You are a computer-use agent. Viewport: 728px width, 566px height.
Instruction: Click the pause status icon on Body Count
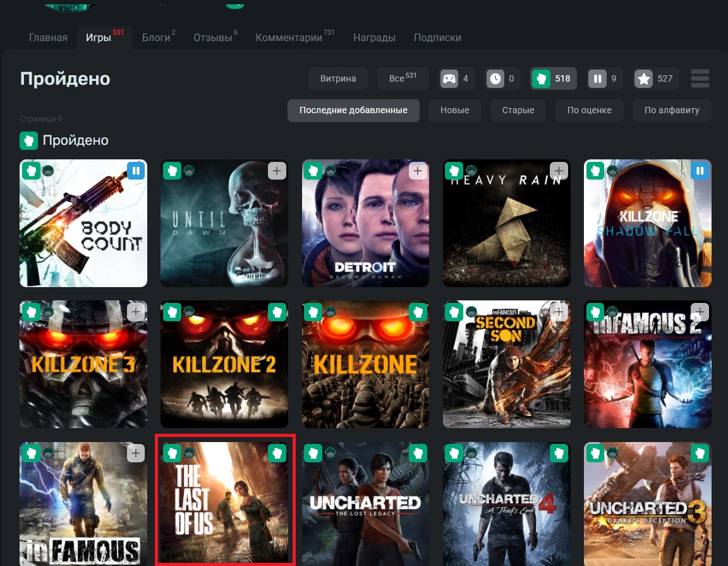click(136, 171)
